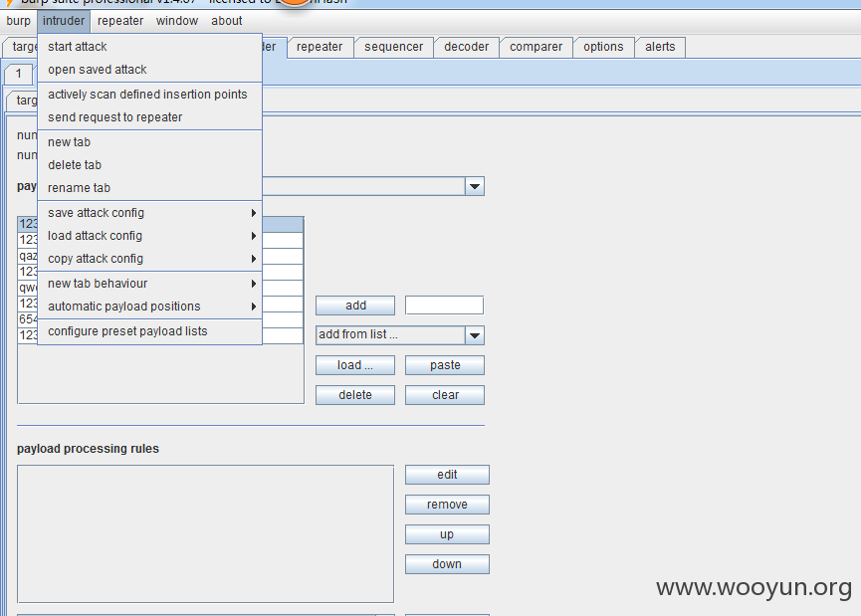Choose start attack from intruder menu
The image size is (861, 616).
coord(149,47)
